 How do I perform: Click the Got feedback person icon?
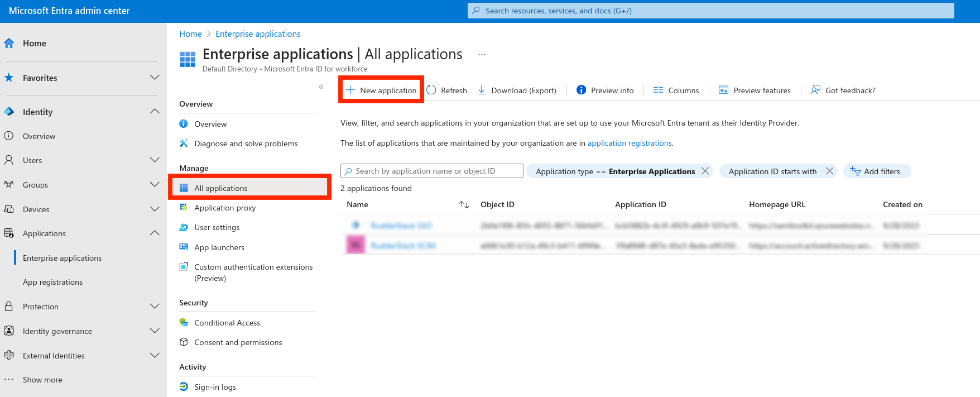[815, 90]
